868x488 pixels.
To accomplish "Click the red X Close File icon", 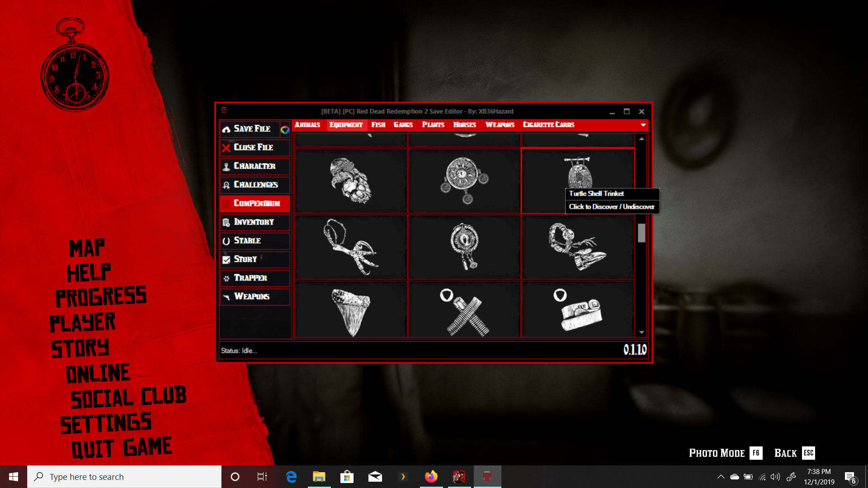I will click(226, 148).
